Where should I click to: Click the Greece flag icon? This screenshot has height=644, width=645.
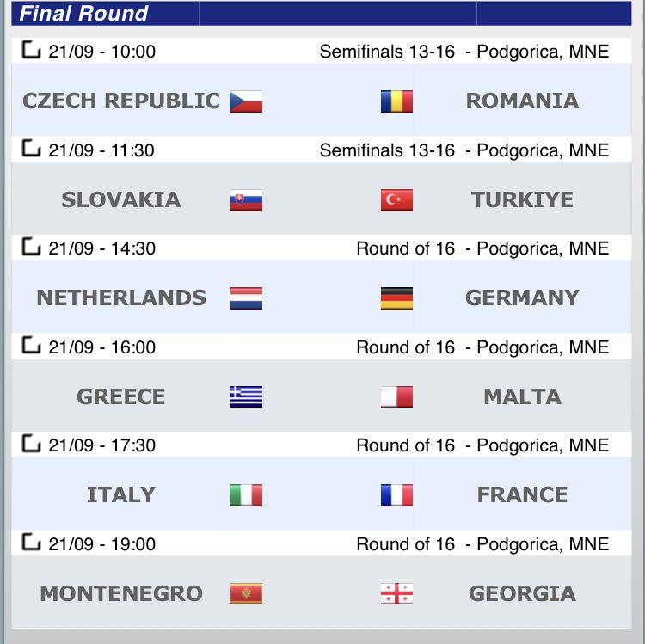pos(246,396)
